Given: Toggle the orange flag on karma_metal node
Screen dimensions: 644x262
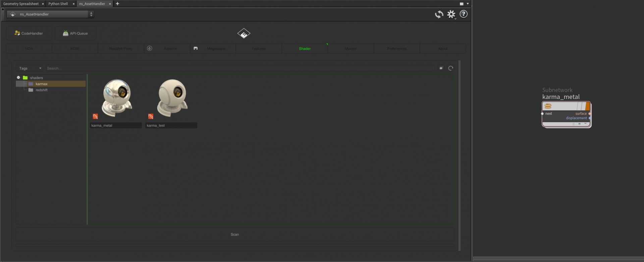Looking at the screenshot, I should (587, 106).
